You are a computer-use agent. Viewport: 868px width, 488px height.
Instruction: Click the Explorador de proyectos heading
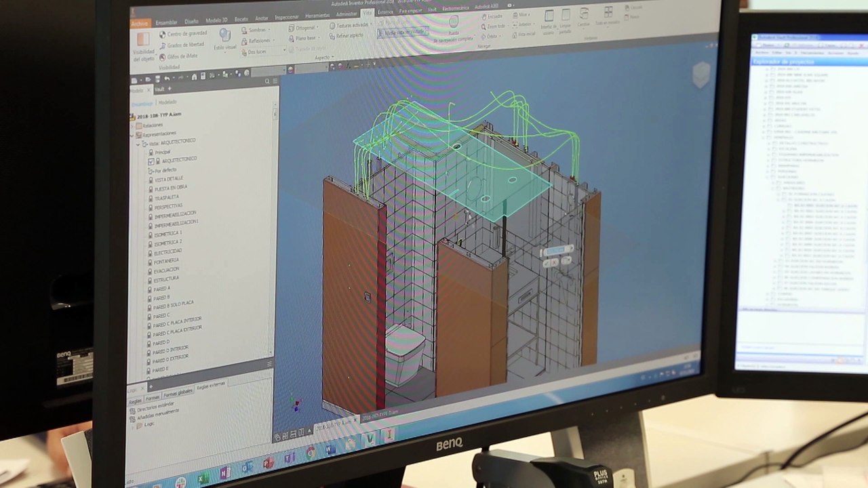coord(783,63)
